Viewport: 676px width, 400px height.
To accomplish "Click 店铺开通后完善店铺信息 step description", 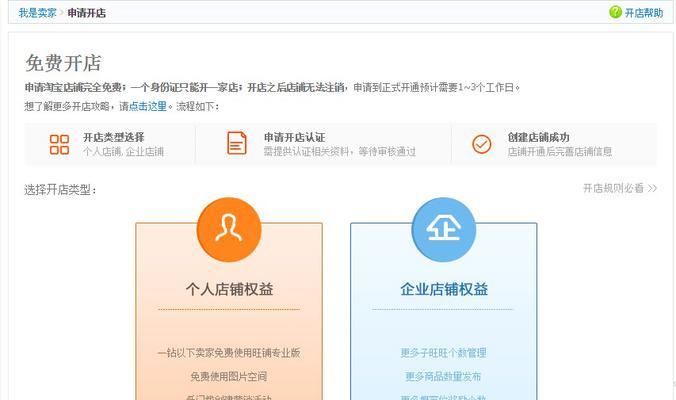I will [560, 151].
